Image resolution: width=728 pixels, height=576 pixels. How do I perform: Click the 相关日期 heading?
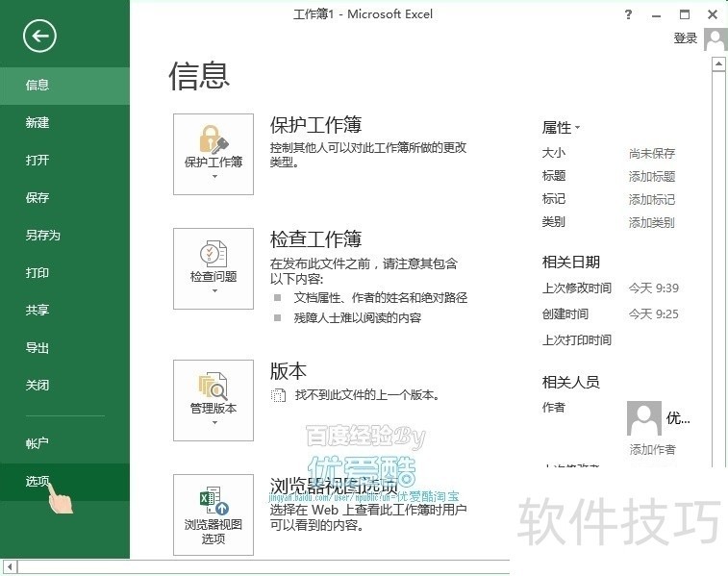[570, 263]
